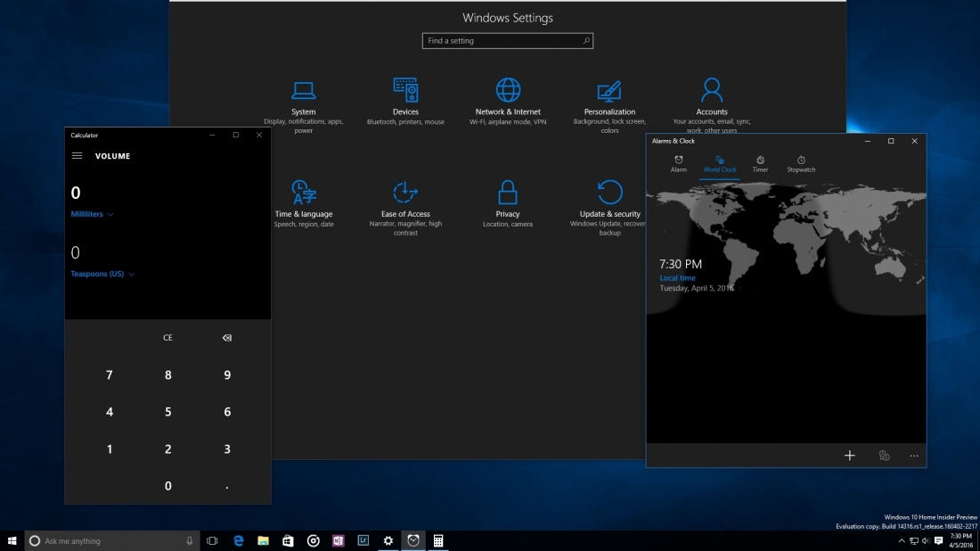Open Ease of Access settings
This screenshot has width=980, height=551.
405,209
